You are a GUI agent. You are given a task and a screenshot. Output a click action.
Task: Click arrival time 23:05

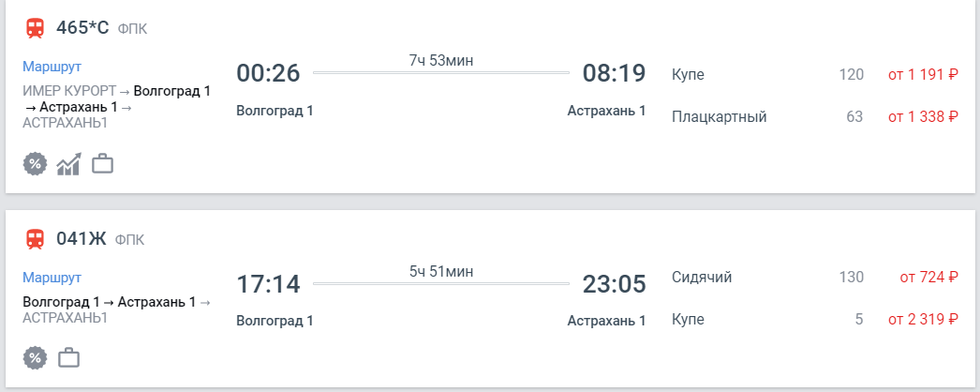coord(614,284)
